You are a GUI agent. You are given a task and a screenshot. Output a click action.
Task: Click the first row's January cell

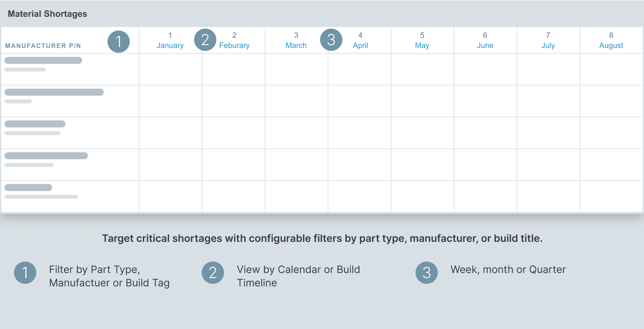[171, 69]
